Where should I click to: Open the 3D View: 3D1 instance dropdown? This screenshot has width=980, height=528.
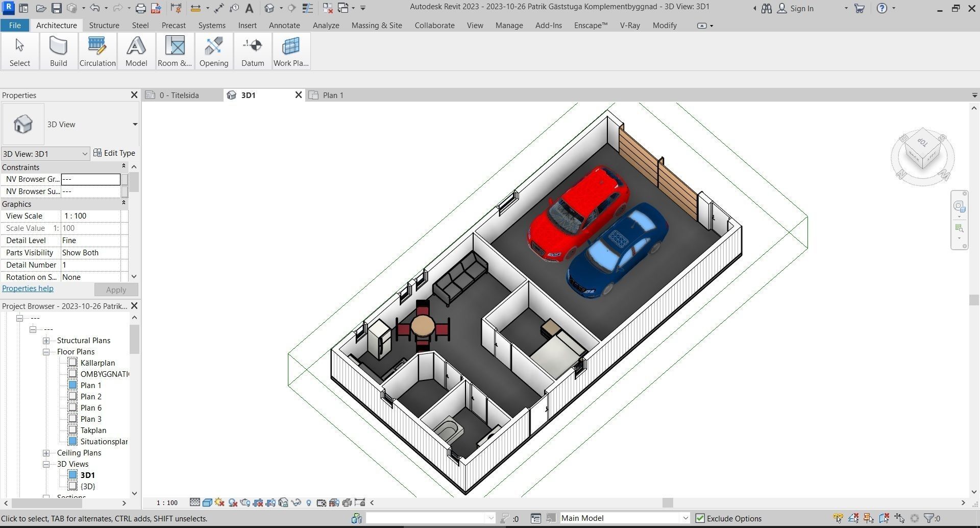[45, 154]
